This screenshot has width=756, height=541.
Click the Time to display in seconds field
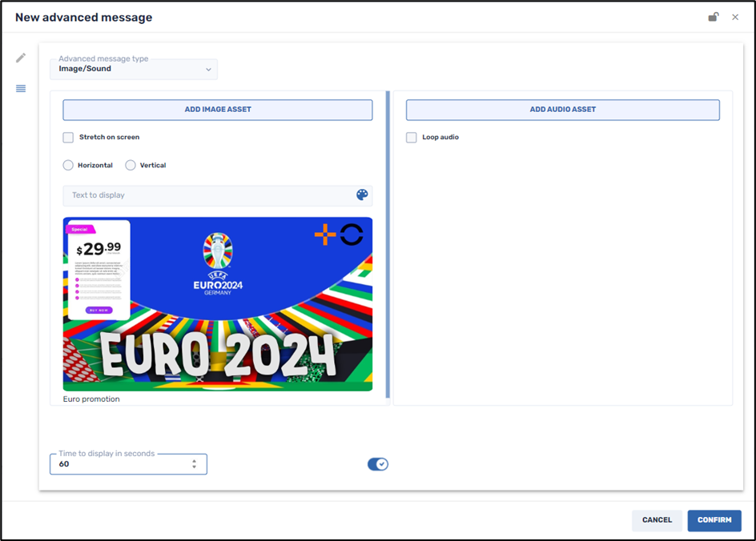[120, 464]
